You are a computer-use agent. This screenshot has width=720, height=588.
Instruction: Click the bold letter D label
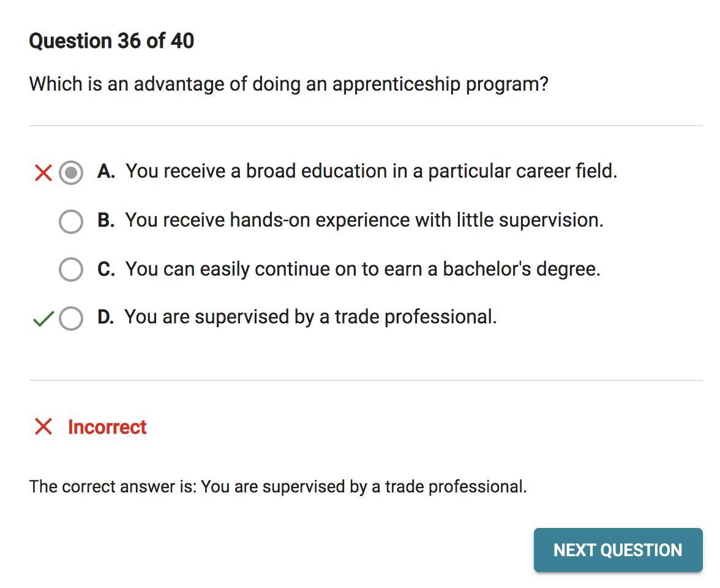[x=105, y=317]
